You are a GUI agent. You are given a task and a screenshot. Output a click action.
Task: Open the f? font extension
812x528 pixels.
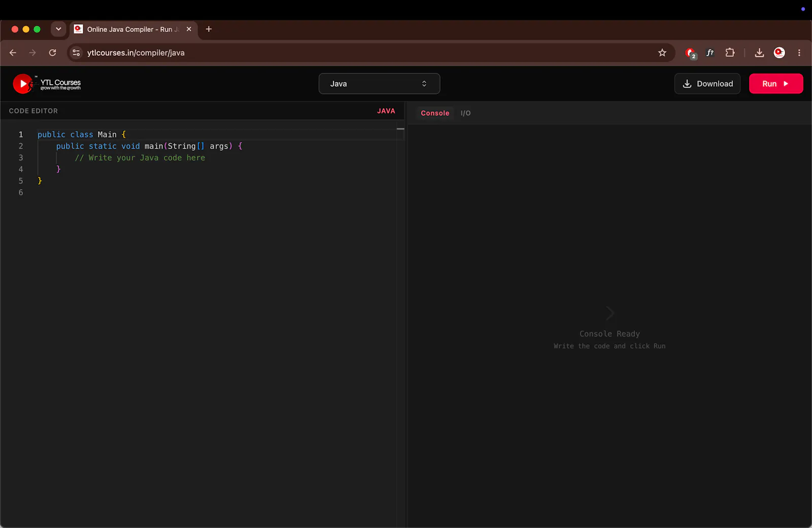pyautogui.click(x=710, y=53)
